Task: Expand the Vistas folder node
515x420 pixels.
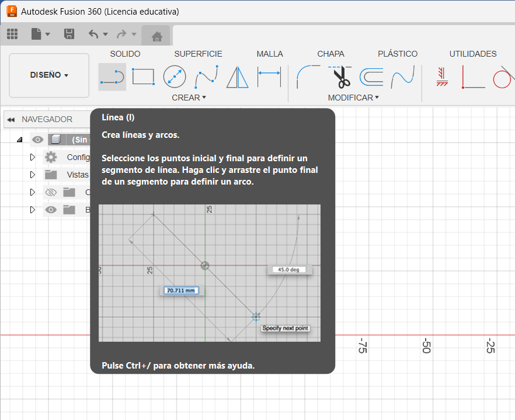Action: tap(32, 175)
